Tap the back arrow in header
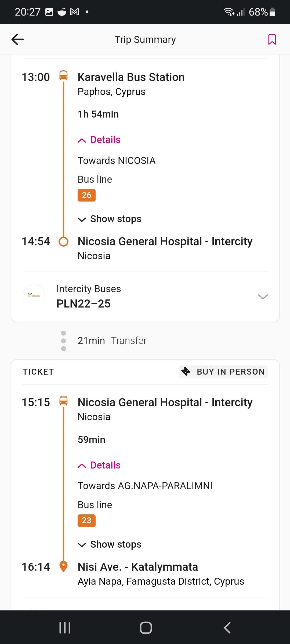290x644 pixels. pyautogui.click(x=18, y=39)
